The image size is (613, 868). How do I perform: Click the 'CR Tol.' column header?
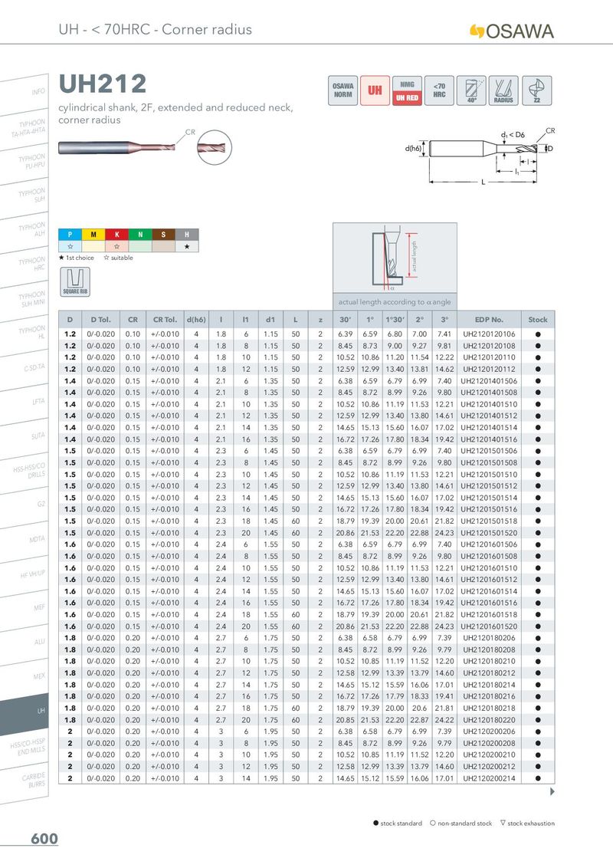(166, 320)
